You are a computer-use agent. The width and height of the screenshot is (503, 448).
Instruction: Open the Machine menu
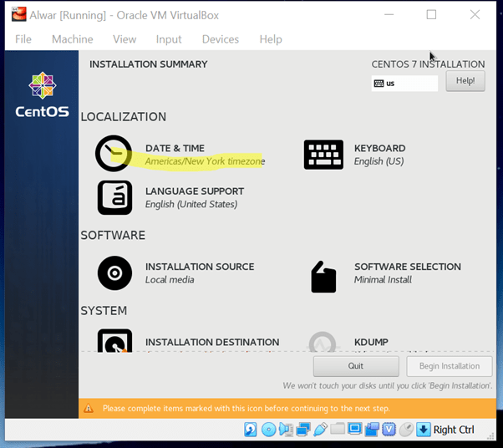point(73,39)
